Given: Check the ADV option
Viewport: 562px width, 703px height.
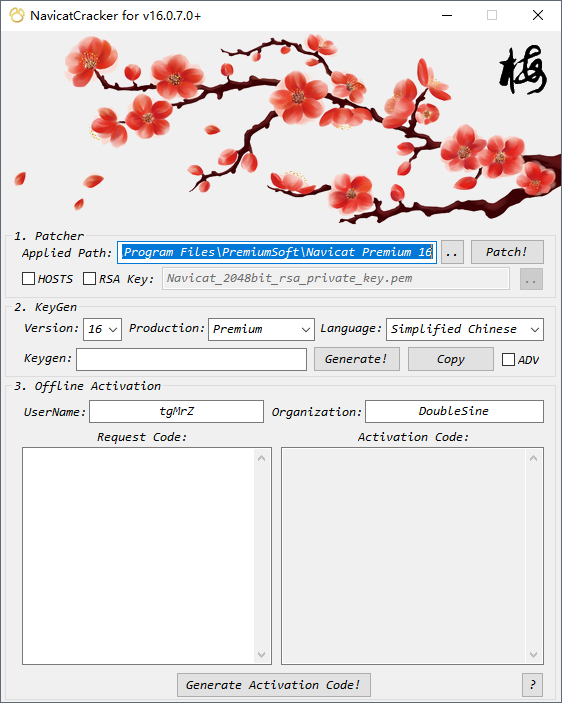Looking at the screenshot, I should click(508, 360).
